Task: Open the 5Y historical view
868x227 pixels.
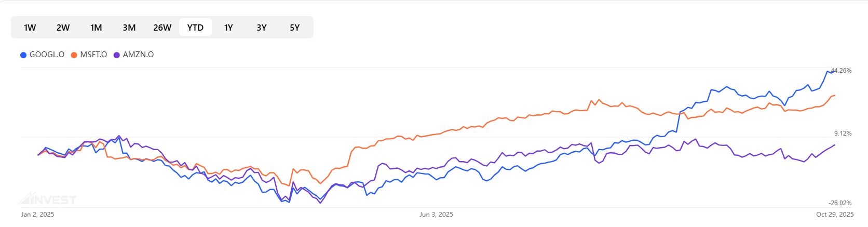Action: [x=294, y=28]
